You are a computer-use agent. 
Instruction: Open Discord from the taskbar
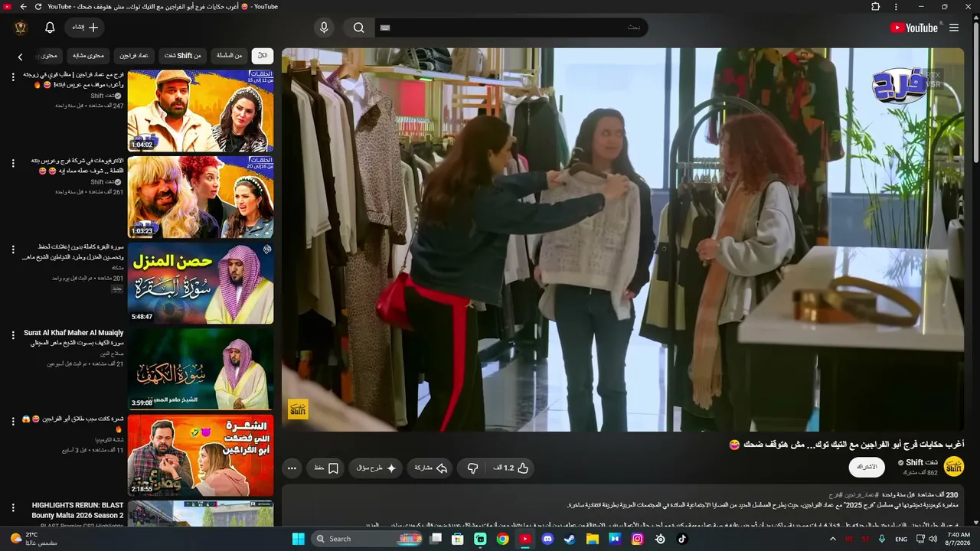(547, 539)
